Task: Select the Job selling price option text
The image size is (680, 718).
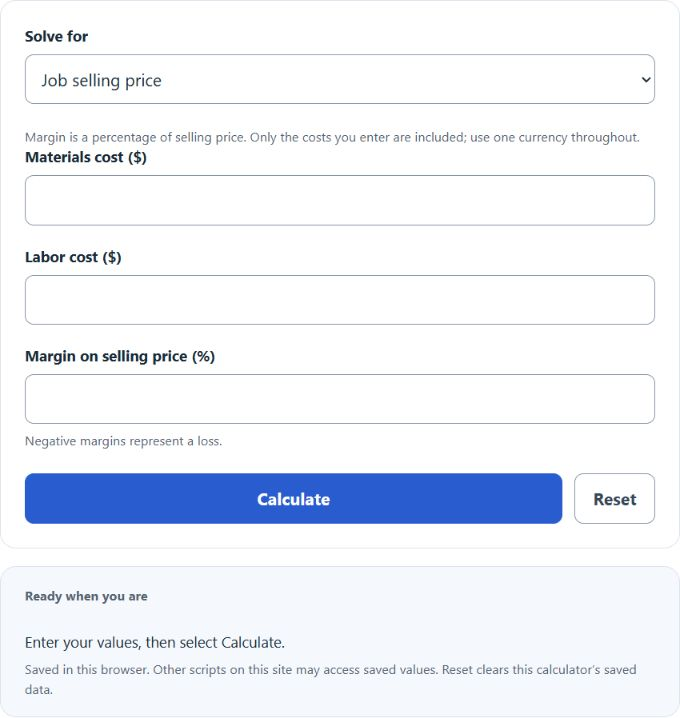Action: point(101,81)
